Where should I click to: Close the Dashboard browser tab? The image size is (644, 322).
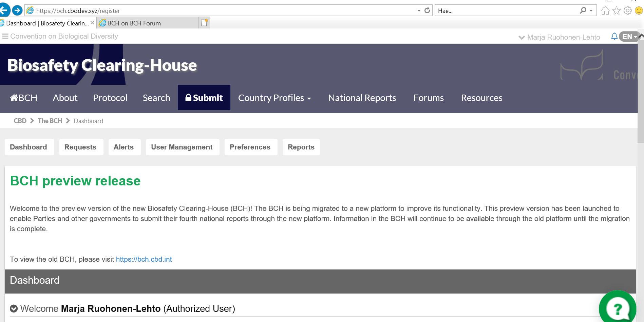(92, 23)
